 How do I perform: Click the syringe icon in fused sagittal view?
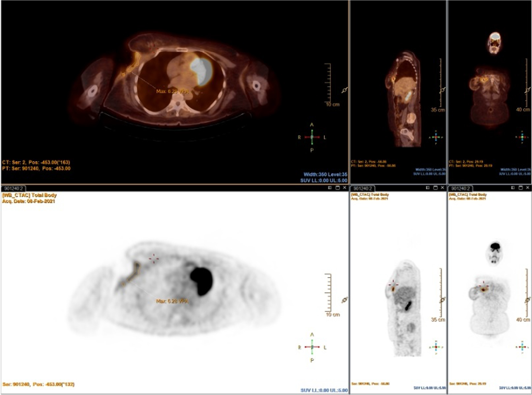pyautogui.click(x=443, y=90)
